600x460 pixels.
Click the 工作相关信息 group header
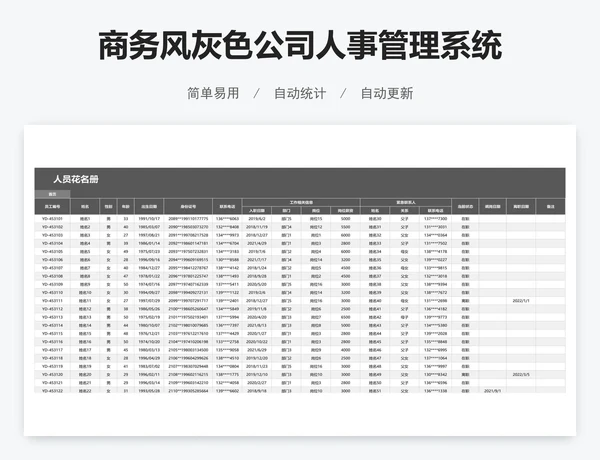click(x=301, y=202)
